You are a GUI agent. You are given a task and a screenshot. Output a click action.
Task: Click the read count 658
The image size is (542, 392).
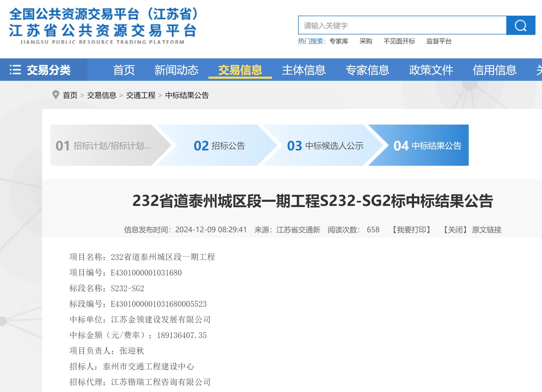(373, 230)
